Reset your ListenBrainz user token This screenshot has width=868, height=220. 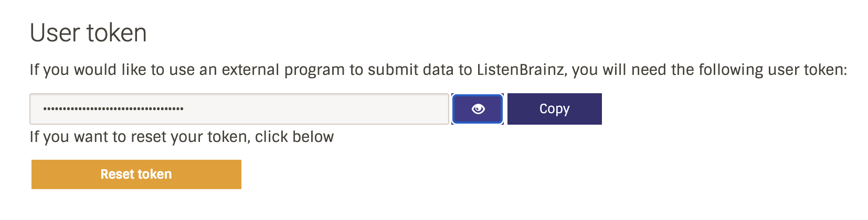coord(136,174)
